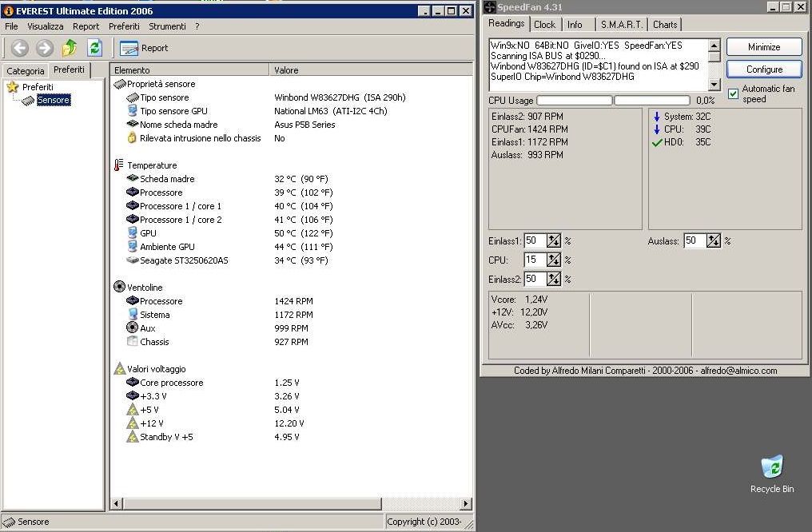Click the Ventoline fan section icon

pyautogui.click(x=120, y=287)
